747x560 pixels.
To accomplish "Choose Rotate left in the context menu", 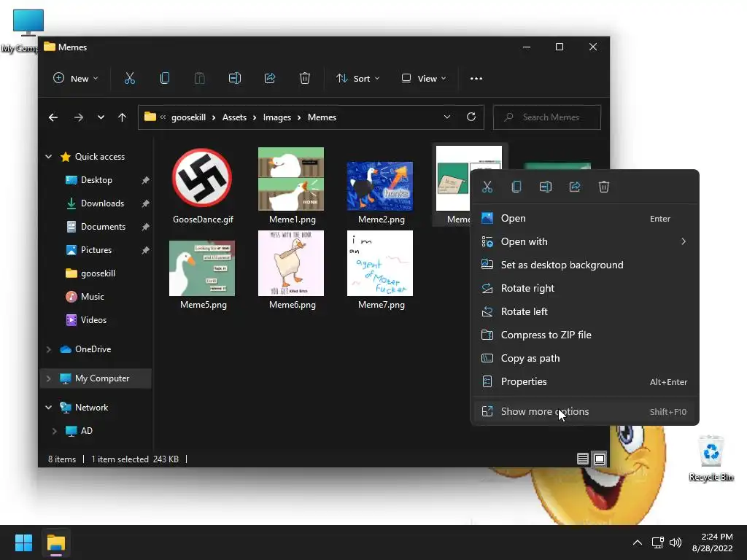I will [x=584, y=311].
